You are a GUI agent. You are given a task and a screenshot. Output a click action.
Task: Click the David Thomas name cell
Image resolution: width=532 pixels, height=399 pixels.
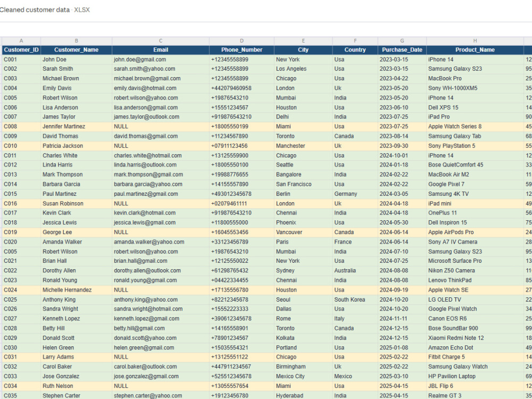coord(76,136)
